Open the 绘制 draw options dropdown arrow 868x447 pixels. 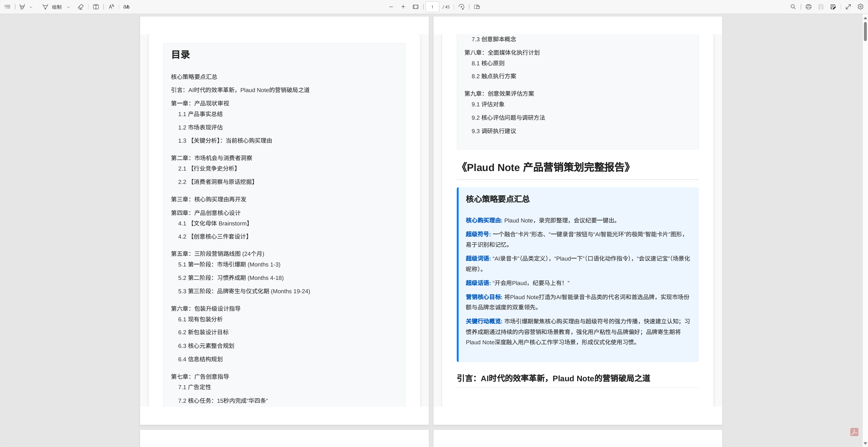(x=68, y=7)
